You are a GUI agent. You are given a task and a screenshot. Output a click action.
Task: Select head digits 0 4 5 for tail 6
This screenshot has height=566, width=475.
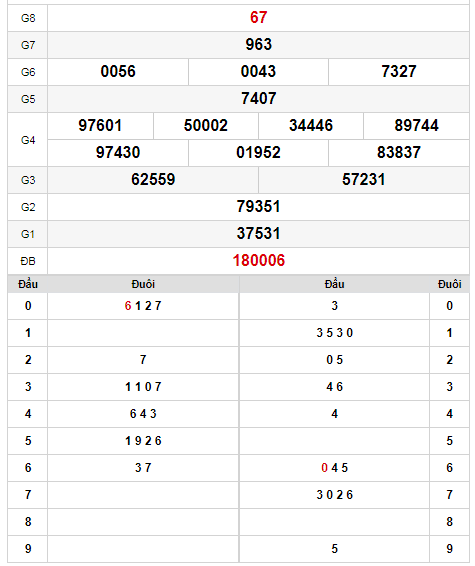pos(335,468)
